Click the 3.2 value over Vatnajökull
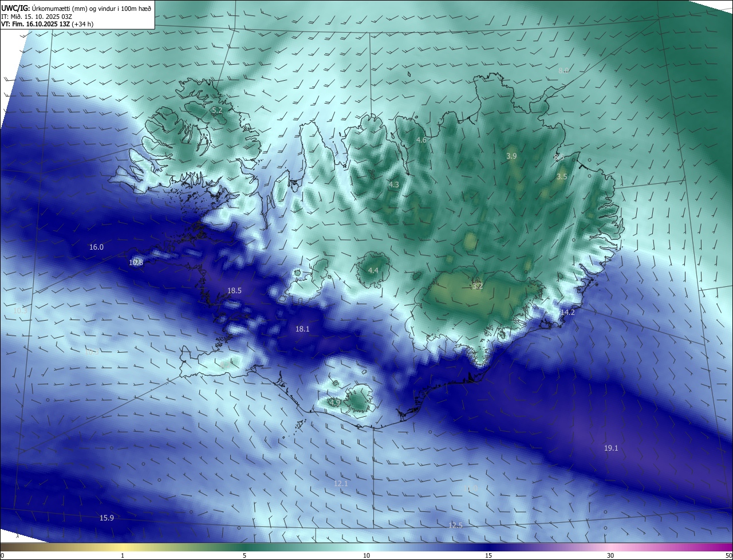The image size is (733, 560). coord(478,285)
